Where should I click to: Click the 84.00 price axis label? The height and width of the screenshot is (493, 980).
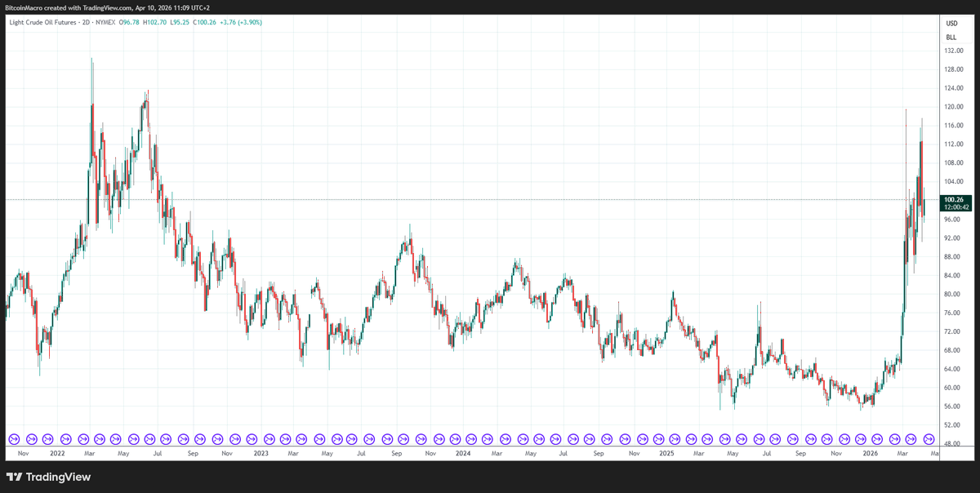(x=954, y=276)
